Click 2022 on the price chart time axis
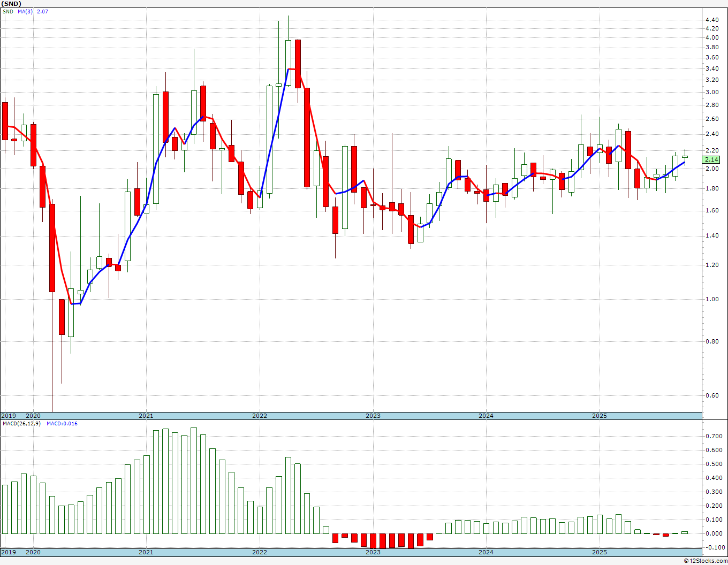728x565 pixels. click(x=259, y=416)
